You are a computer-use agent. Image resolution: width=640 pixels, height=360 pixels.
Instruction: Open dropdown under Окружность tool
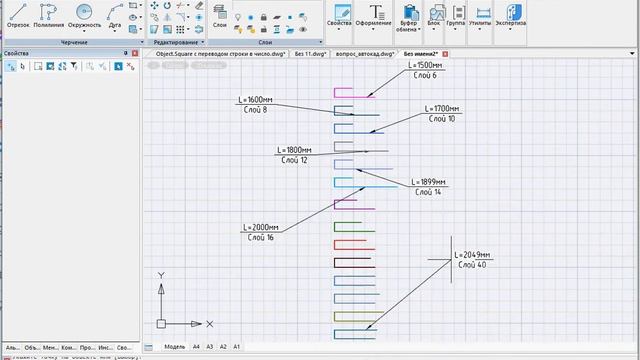(84, 31)
